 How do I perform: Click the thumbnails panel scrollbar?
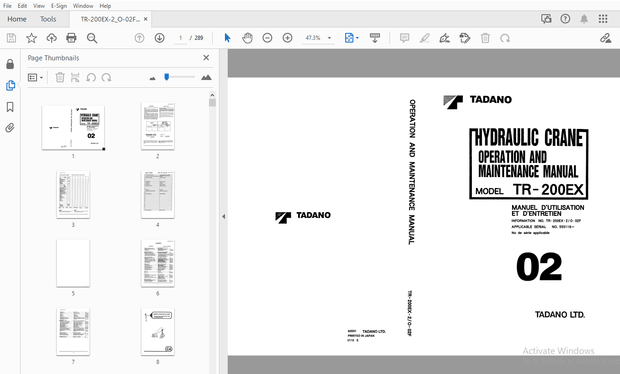click(212, 103)
